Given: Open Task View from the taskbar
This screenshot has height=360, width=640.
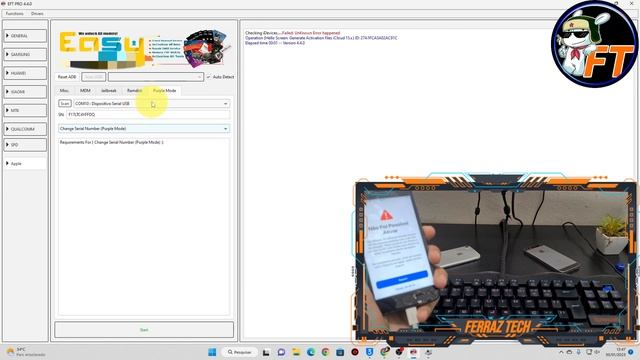Looking at the screenshot, I should coord(266,352).
